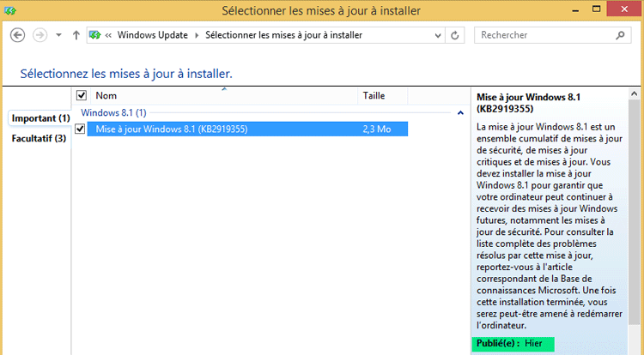Switch to the Facultatif (3) tab
This screenshot has width=644, height=355.
39,138
